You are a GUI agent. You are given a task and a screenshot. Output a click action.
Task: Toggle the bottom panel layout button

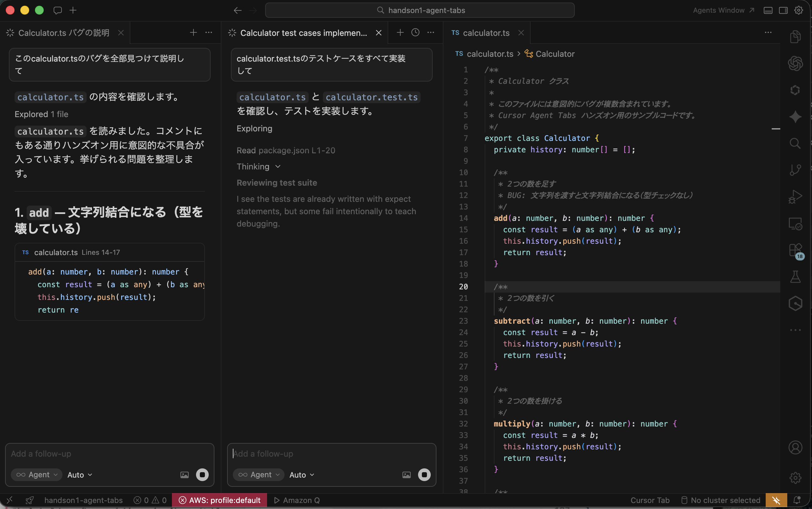pyautogui.click(x=768, y=10)
